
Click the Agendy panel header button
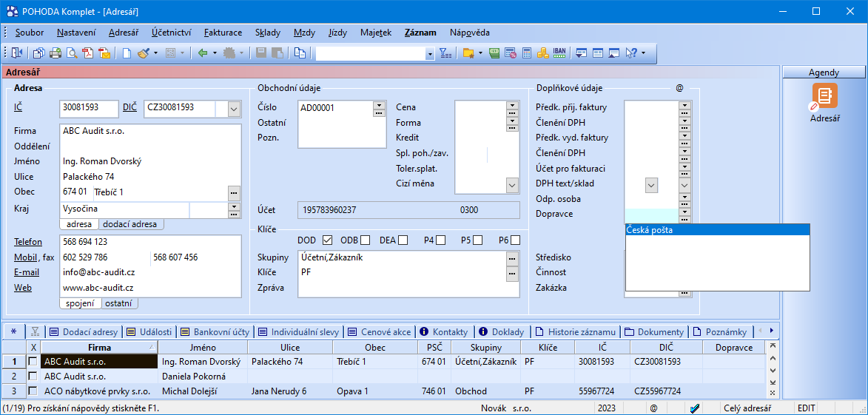[824, 72]
